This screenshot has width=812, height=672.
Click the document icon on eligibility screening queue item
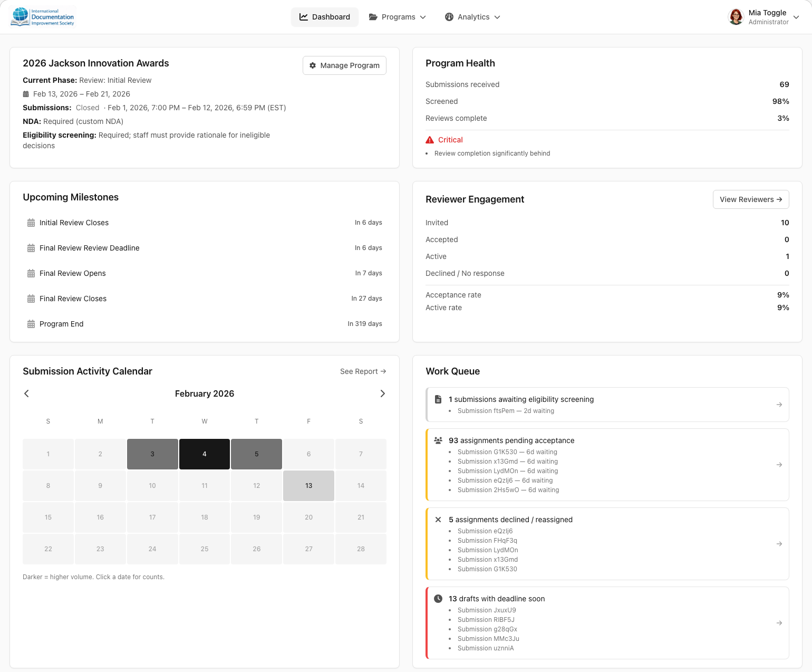click(x=438, y=399)
